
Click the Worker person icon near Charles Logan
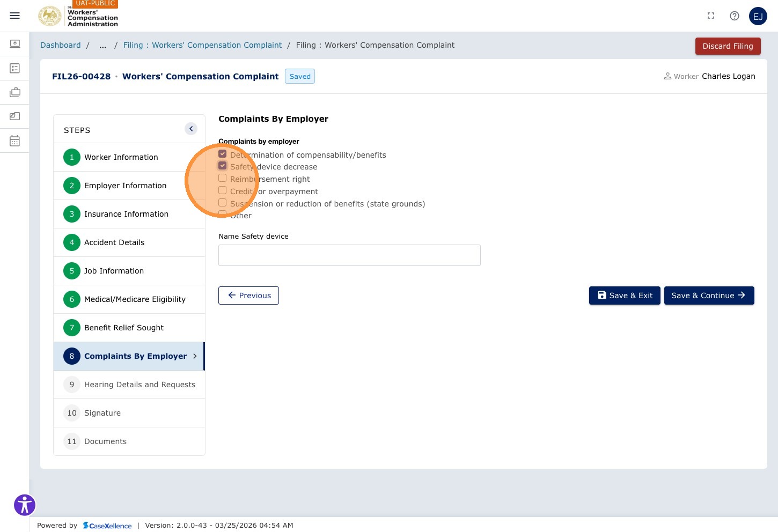click(667, 76)
